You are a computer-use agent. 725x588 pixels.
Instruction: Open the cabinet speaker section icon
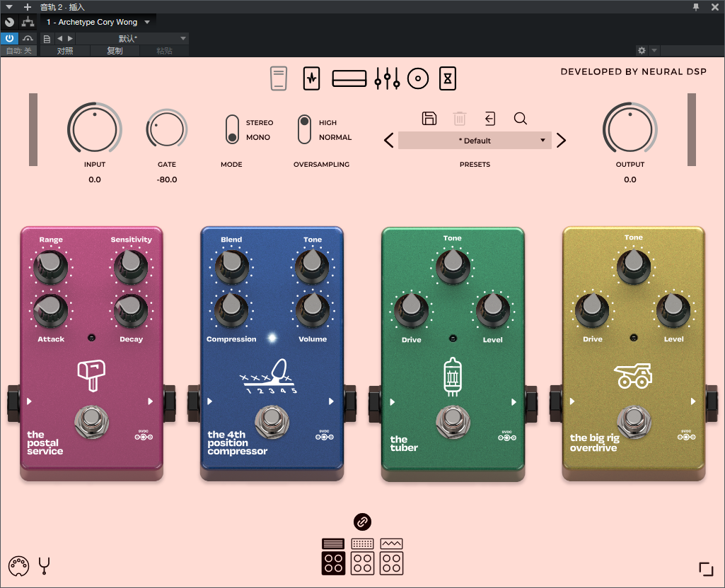coord(418,78)
